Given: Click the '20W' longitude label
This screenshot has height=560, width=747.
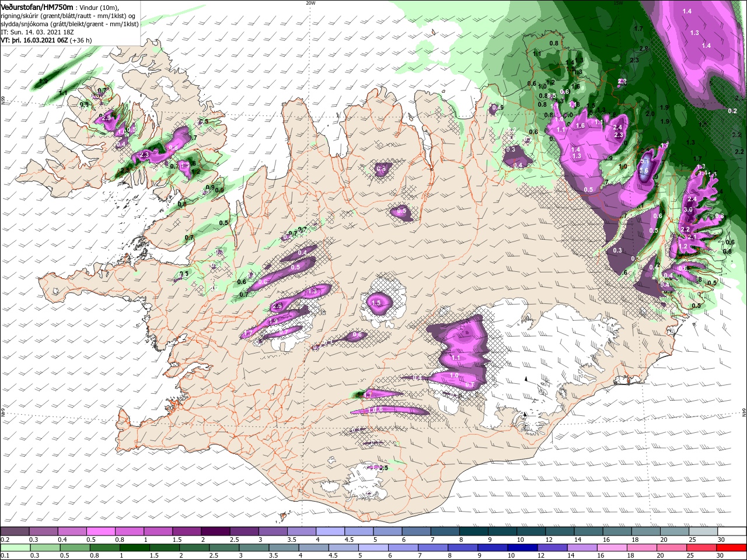Looking at the screenshot, I should pyautogui.click(x=310, y=2).
